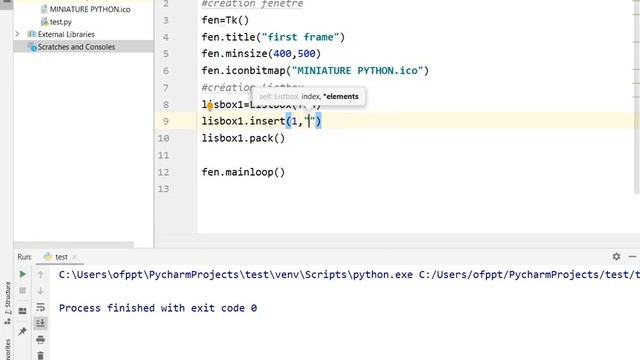Click line number 9 in the gutter
The image size is (640, 360).
(x=166, y=121)
